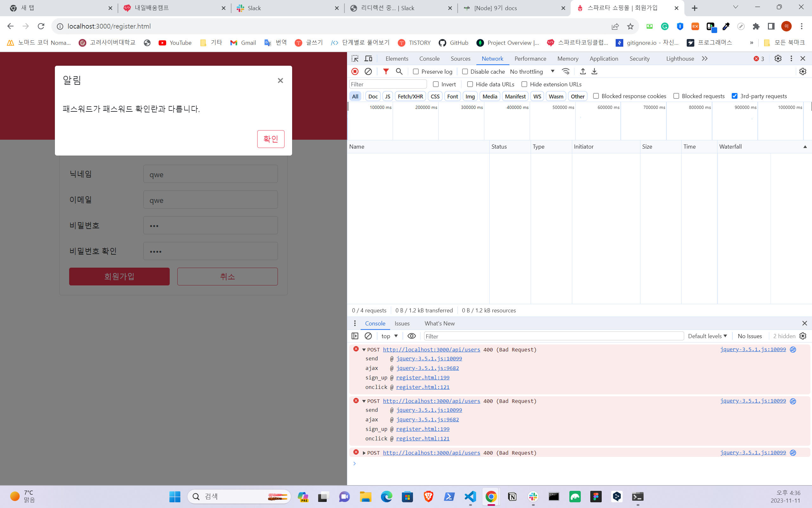Switch to the Sources tab

click(x=460, y=58)
